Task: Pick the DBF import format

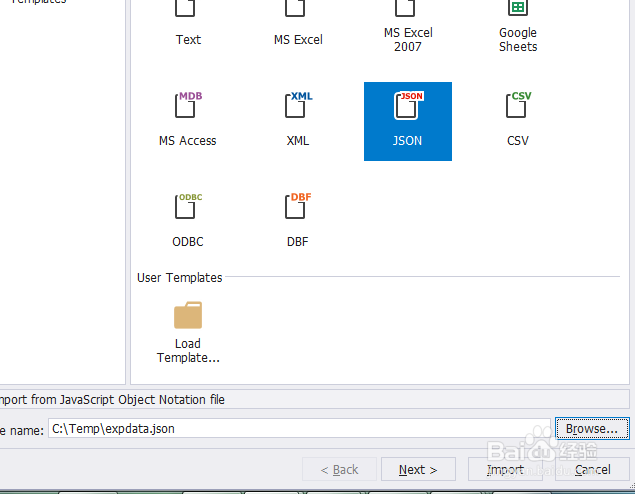Action: click(298, 221)
